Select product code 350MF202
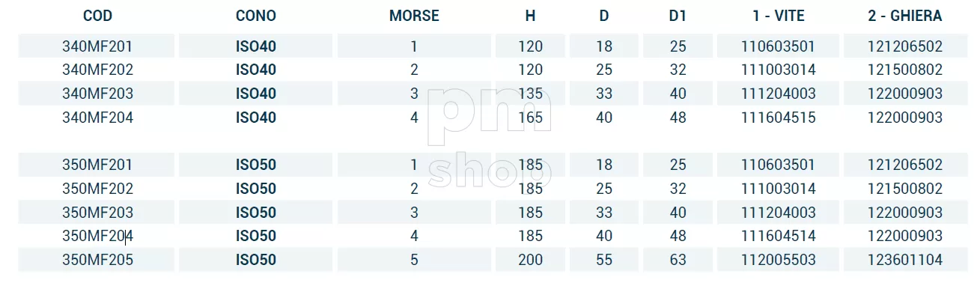 pos(97,189)
